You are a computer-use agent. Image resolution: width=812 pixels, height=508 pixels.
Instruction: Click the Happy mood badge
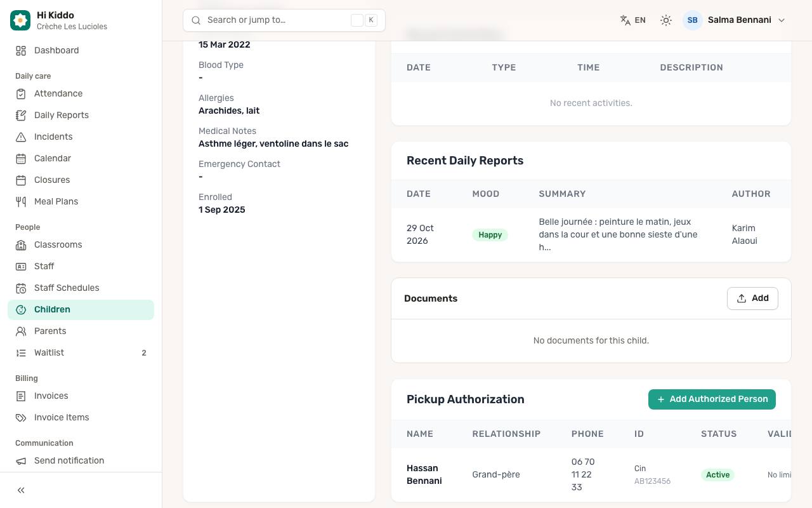pyautogui.click(x=490, y=235)
